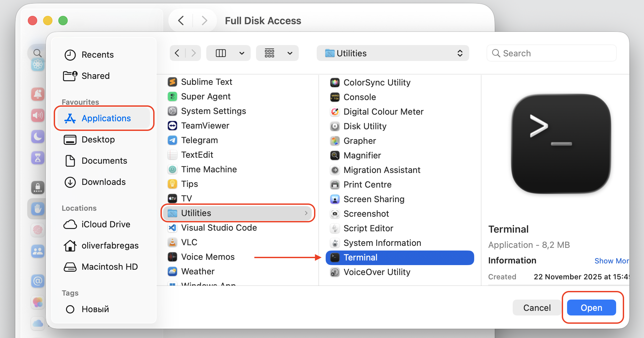Open Internet Accounts @ icon in Settings
This screenshot has height=338, width=644.
pos(38,281)
